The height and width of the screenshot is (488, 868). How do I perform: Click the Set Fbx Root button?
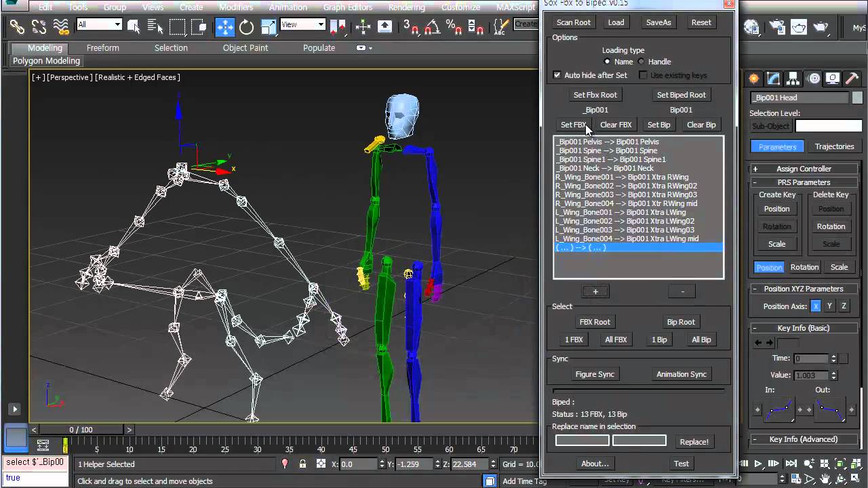(x=595, y=95)
